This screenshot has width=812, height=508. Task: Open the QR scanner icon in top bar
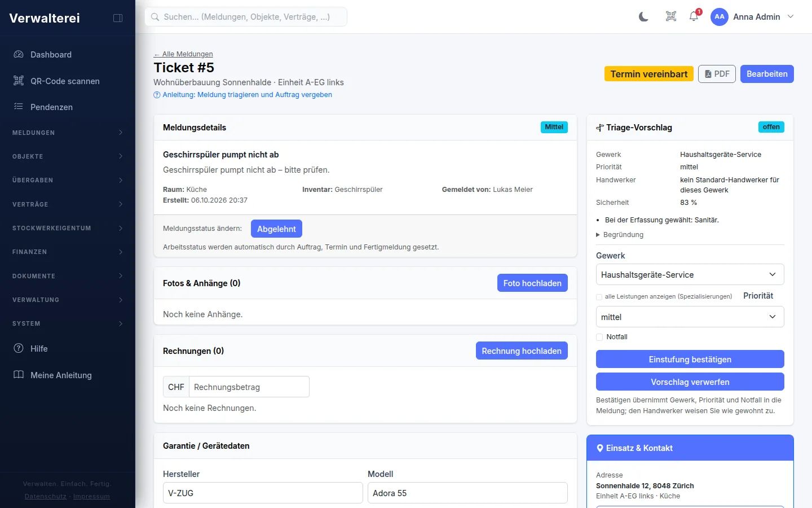pyautogui.click(x=671, y=17)
